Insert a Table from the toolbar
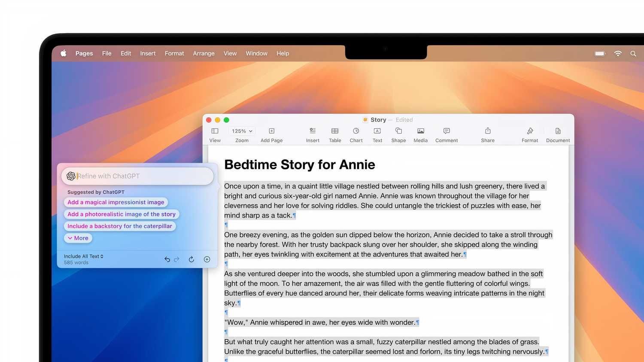This screenshot has width=644, height=362. (335, 134)
